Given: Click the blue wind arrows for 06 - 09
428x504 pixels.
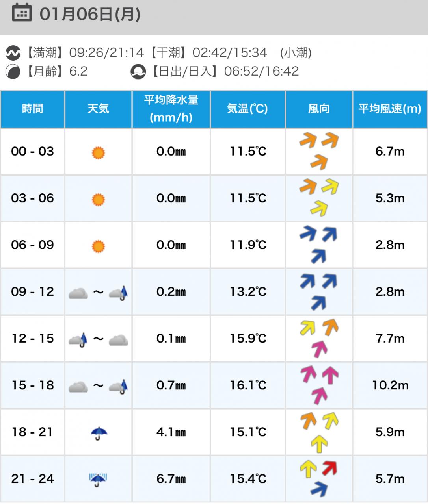Looking at the screenshot, I should click(x=319, y=245).
